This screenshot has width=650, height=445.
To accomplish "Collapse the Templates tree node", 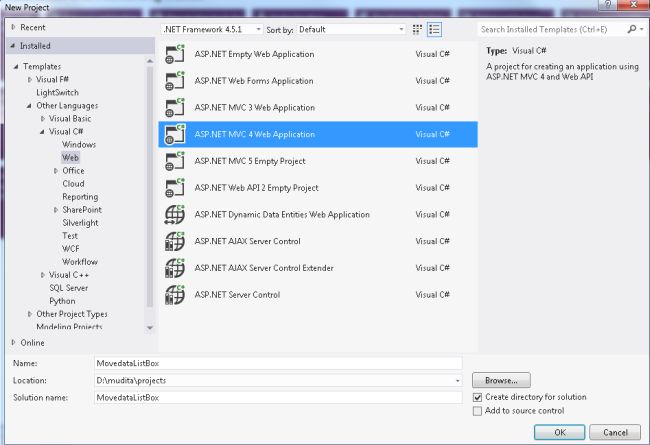I will pyautogui.click(x=16, y=66).
